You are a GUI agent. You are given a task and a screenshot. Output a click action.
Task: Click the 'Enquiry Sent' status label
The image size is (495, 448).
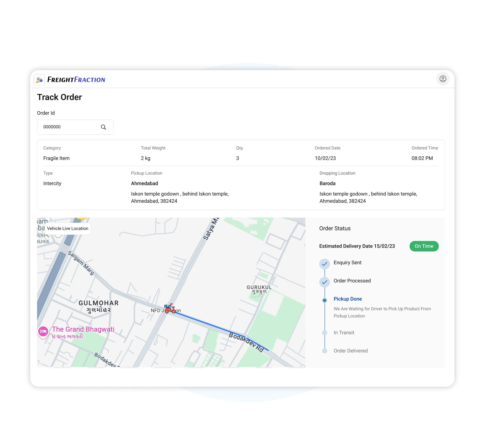click(x=347, y=262)
